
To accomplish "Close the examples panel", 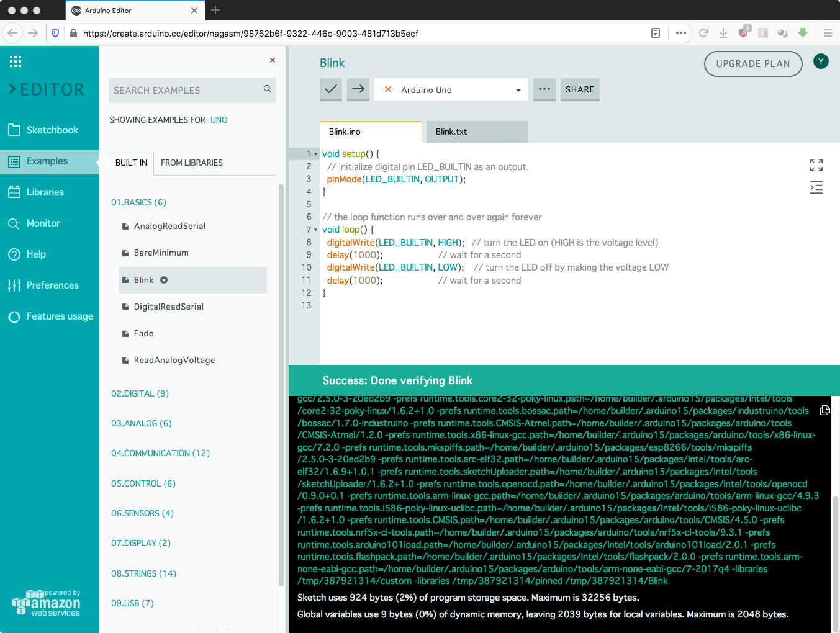I will click(272, 60).
